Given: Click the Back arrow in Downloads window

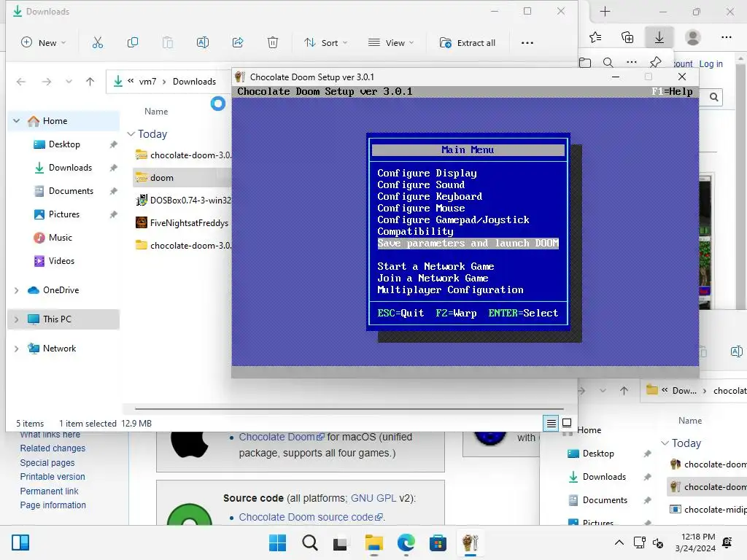Looking at the screenshot, I should coord(21,82).
